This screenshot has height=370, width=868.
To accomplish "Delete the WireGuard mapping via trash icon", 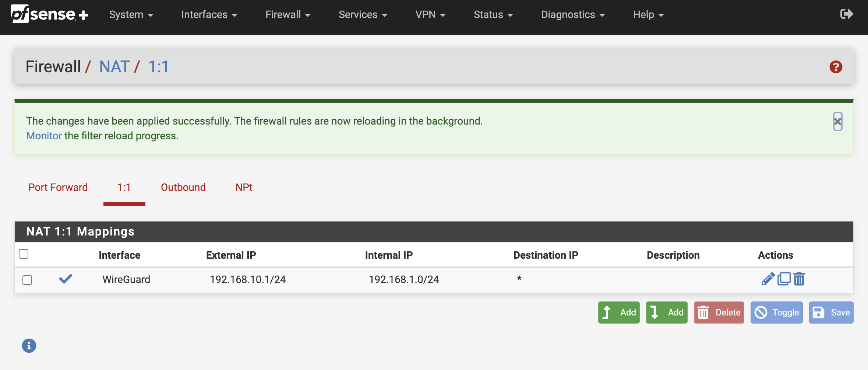I will [x=799, y=279].
